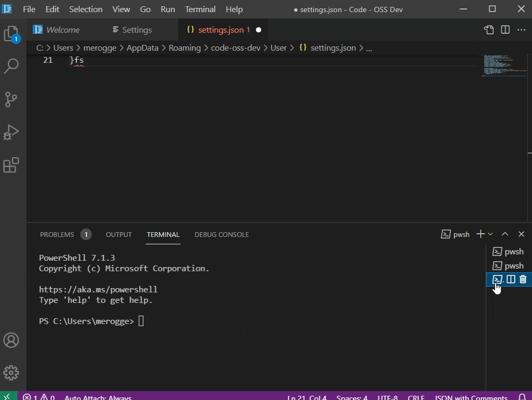The height and width of the screenshot is (400, 532).
Task: Click the new terminal plus icon
Action: (x=480, y=234)
